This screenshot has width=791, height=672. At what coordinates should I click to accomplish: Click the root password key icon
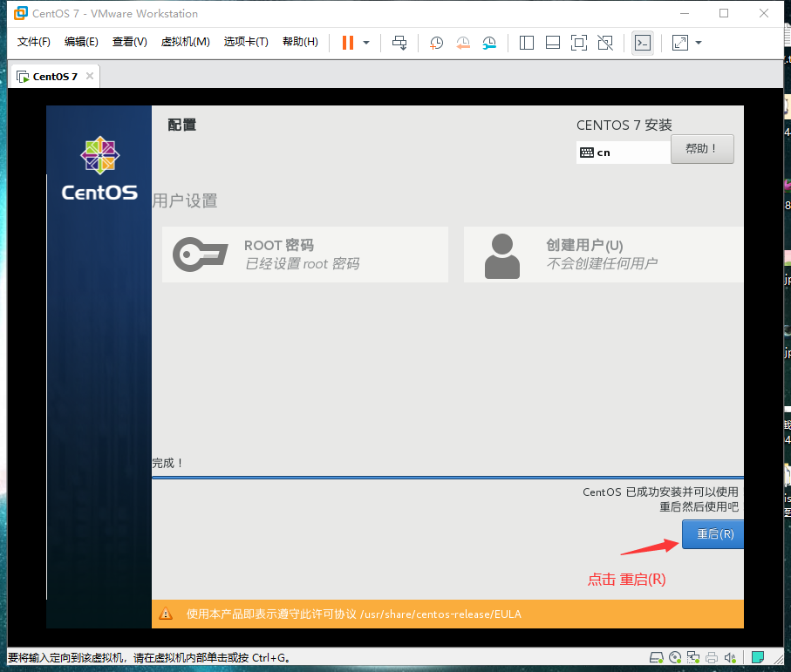[201, 255]
